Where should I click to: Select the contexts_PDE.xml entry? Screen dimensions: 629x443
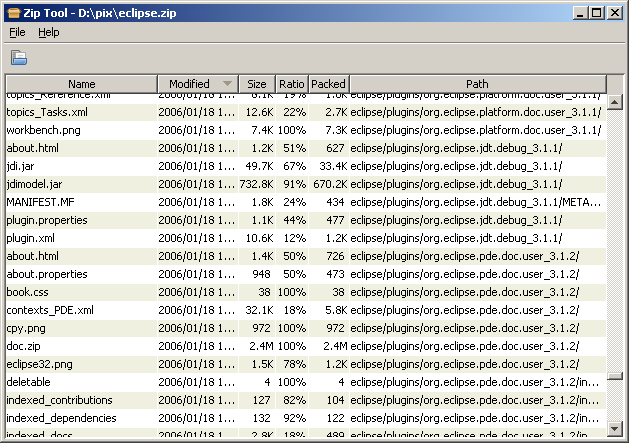306,310
